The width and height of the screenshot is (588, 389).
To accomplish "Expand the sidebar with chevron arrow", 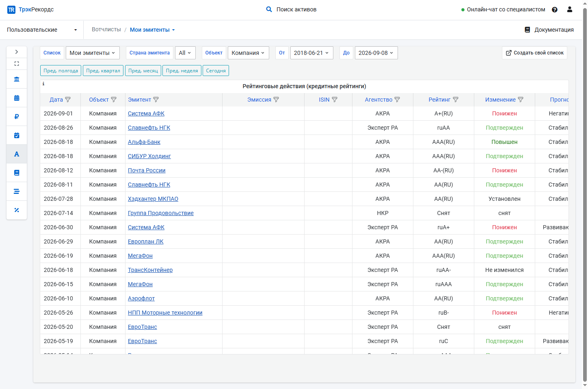I will [17, 52].
